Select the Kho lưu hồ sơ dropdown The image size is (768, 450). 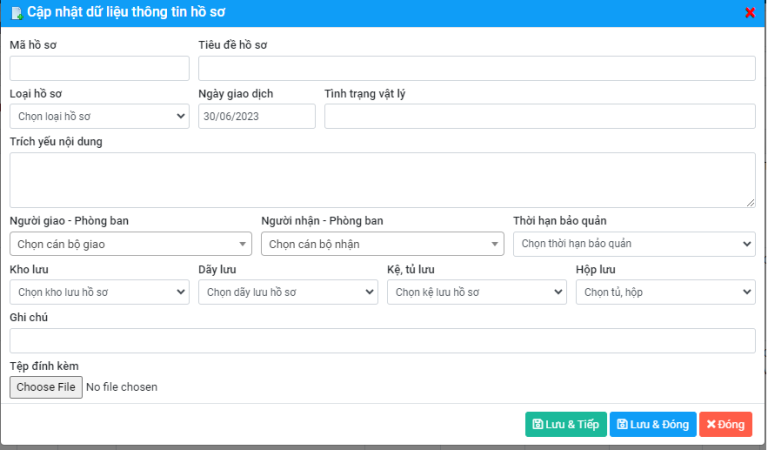99,292
